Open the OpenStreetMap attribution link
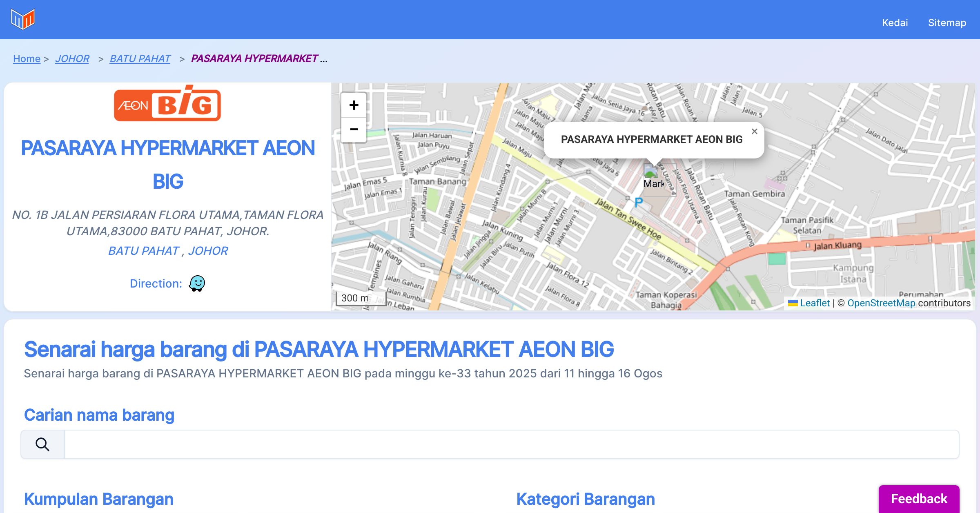Screen dimensions: 980x513 coord(881,303)
